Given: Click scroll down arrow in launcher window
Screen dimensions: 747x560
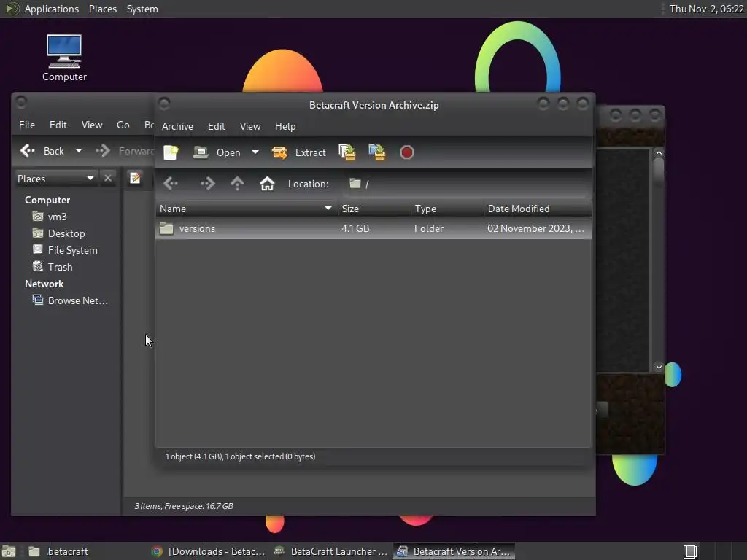Looking at the screenshot, I should [x=659, y=367].
